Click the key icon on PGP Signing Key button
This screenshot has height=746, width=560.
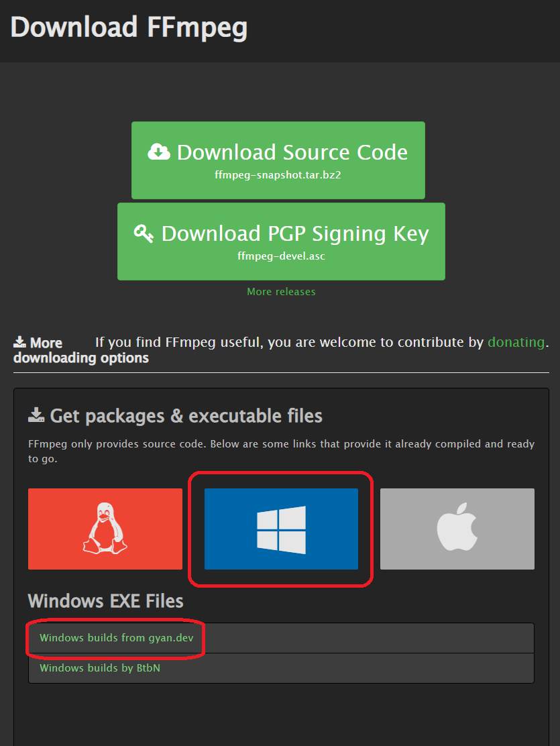click(143, 233)
